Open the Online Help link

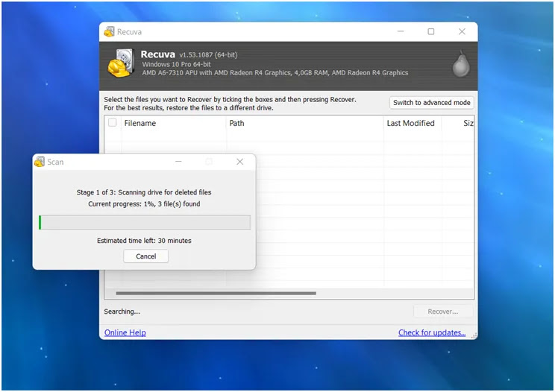pos(125,332)
